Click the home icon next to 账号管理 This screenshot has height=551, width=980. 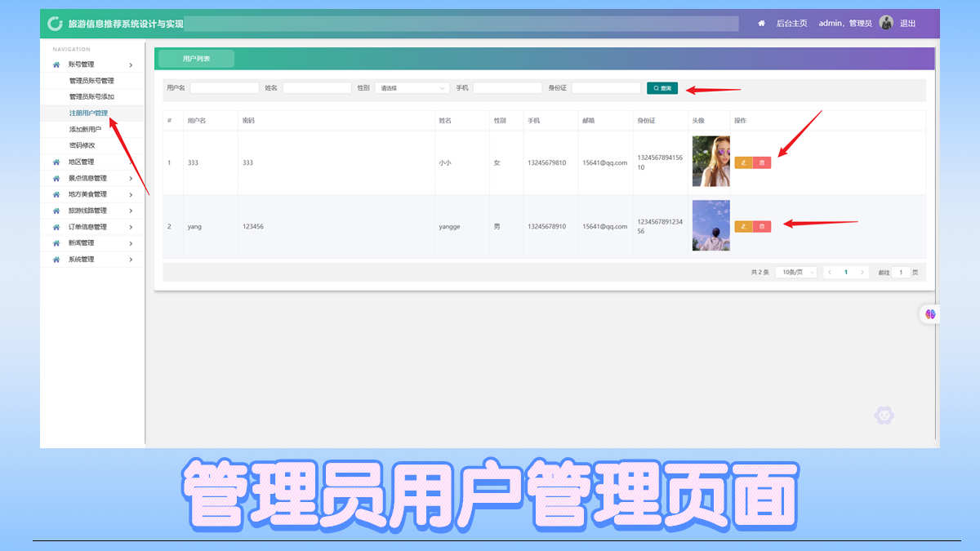tap(56, 64)
